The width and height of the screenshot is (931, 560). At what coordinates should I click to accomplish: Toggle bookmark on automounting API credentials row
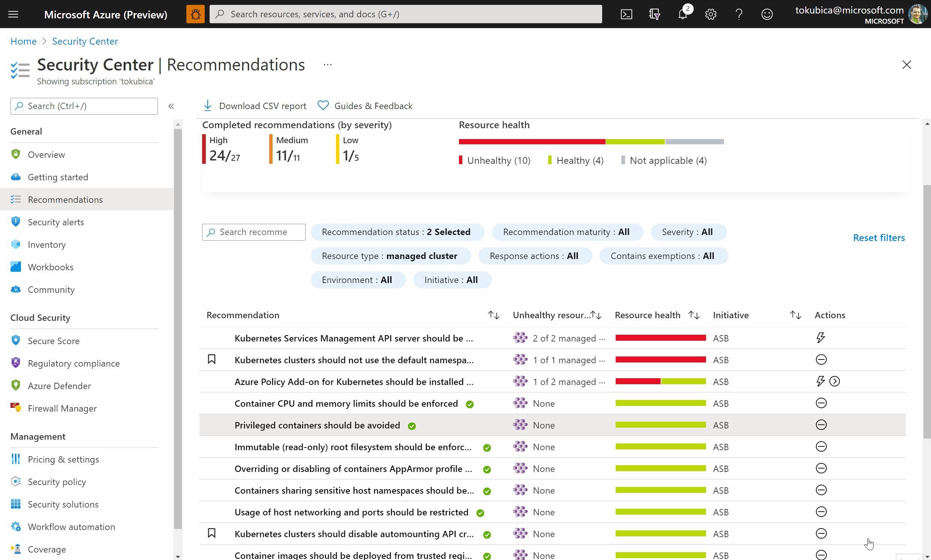click(212, 533)
